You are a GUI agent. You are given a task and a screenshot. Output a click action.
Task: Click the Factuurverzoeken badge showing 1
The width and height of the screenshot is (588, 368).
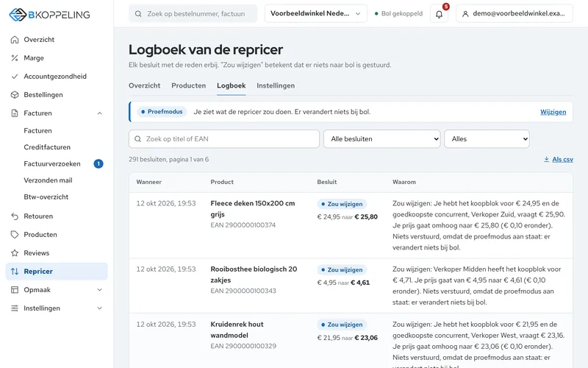pos(98,163)
